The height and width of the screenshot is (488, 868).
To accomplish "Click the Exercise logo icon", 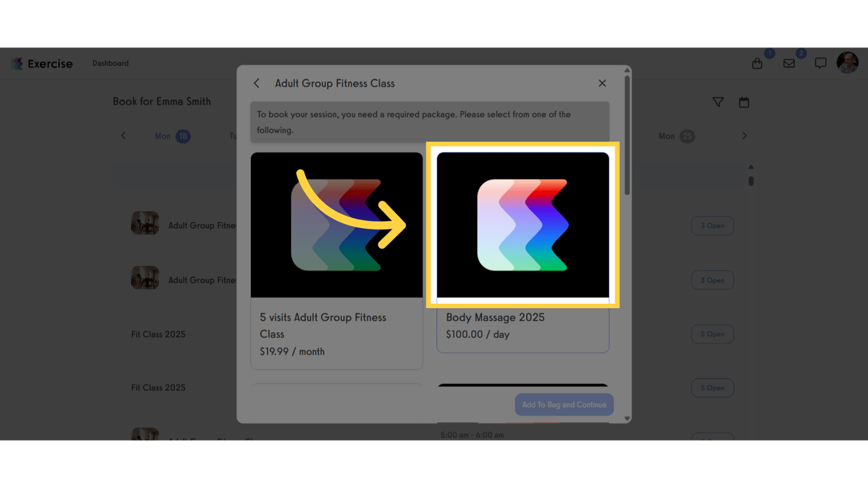I will pos(17,64).
